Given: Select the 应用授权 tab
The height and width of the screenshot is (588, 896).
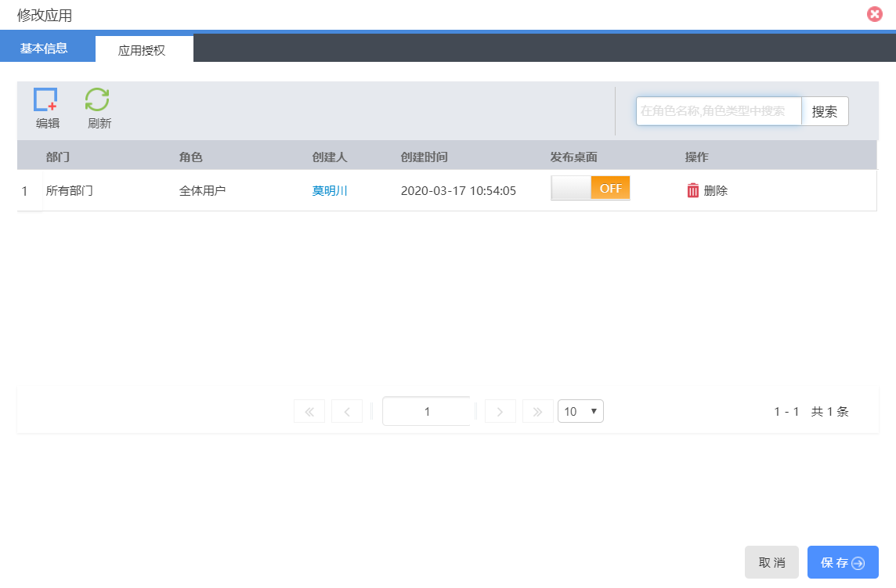Looking at the screenshot, I should [142, 50].
